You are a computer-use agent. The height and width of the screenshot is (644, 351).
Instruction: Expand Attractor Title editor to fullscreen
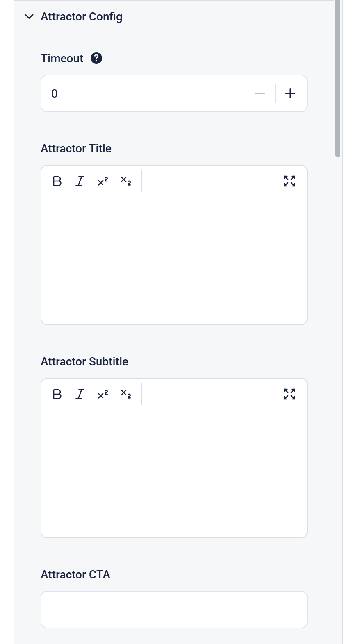[x=289, y=181]
